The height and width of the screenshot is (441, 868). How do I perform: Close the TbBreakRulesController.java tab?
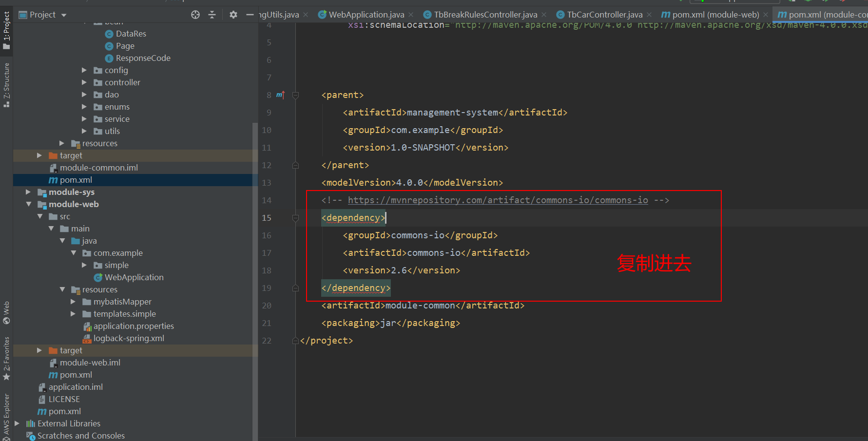coord(544,15)
